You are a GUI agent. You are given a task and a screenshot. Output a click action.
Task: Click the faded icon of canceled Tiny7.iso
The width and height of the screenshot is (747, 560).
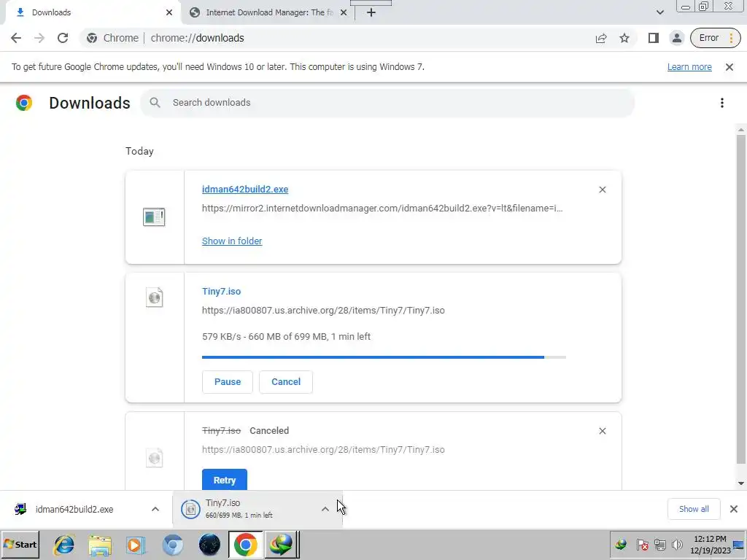[155, 458]
